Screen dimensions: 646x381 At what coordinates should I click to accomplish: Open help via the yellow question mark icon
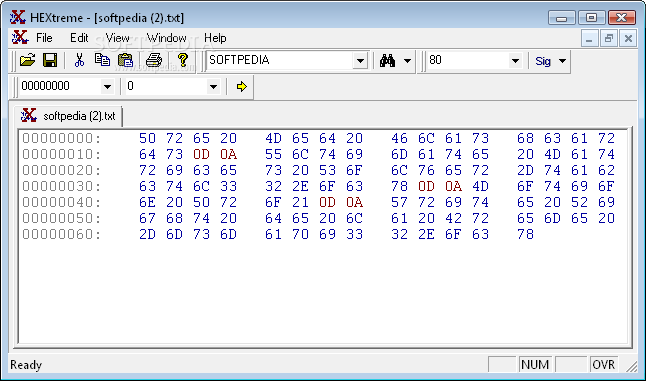click(x=183, y=61)
